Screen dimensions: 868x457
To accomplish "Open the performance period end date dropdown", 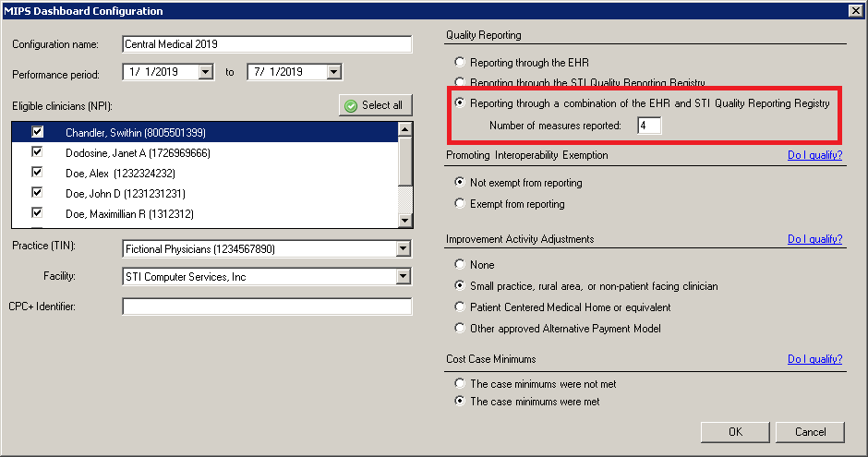I will (x=333, y=72).
